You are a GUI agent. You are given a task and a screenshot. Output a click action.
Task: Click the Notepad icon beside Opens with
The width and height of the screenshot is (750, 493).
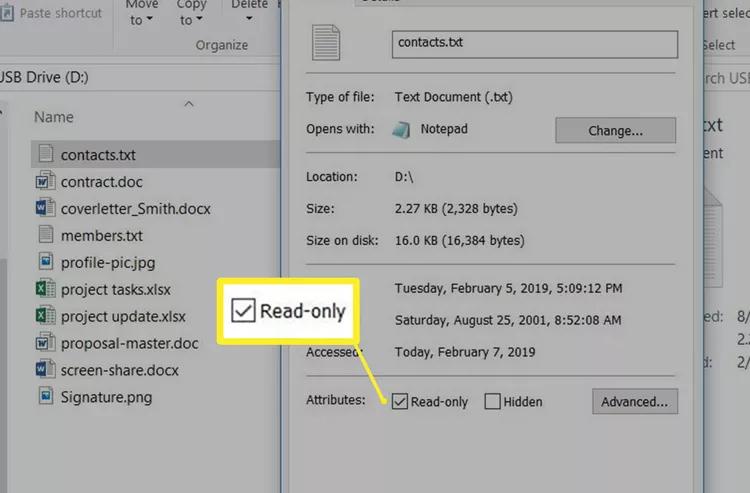click(x=401, y=130)
